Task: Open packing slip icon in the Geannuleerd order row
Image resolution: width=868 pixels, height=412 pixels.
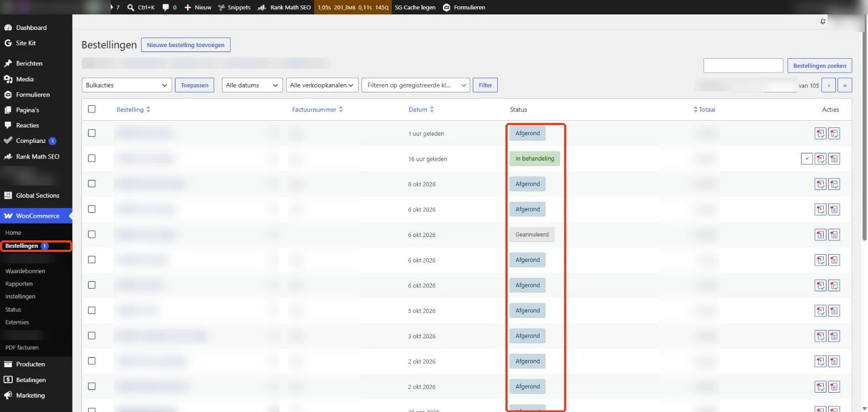Action: tap(834, 235)
